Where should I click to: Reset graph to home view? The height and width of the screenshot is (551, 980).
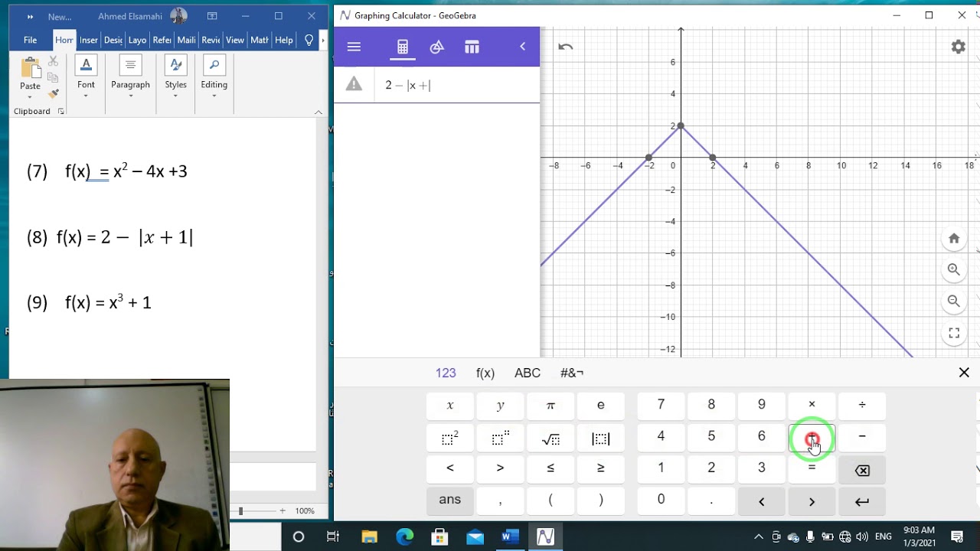[x=954, y=239]
